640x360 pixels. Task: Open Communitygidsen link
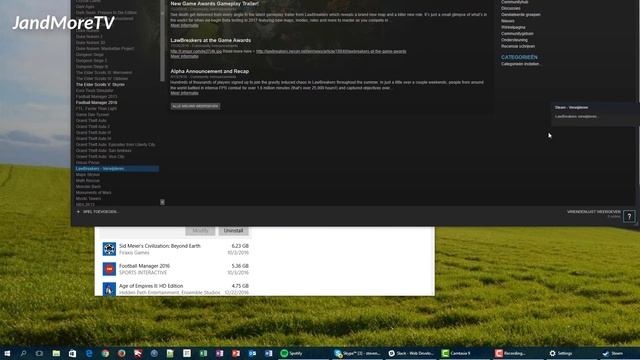[517, 33]
